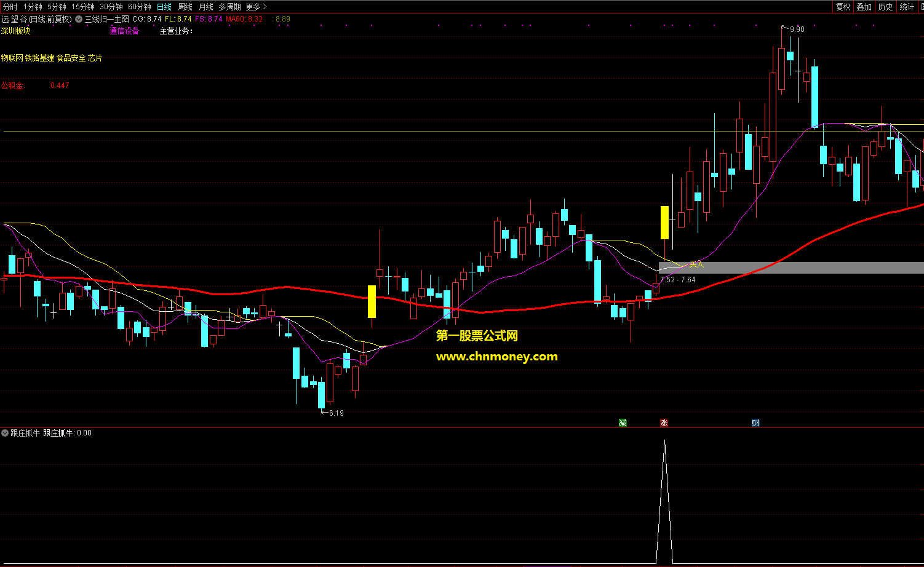
Task: Open the 跟庄抓牛 indicator dropdown icon
Action: pyautogui.click(x=5, y=433)
